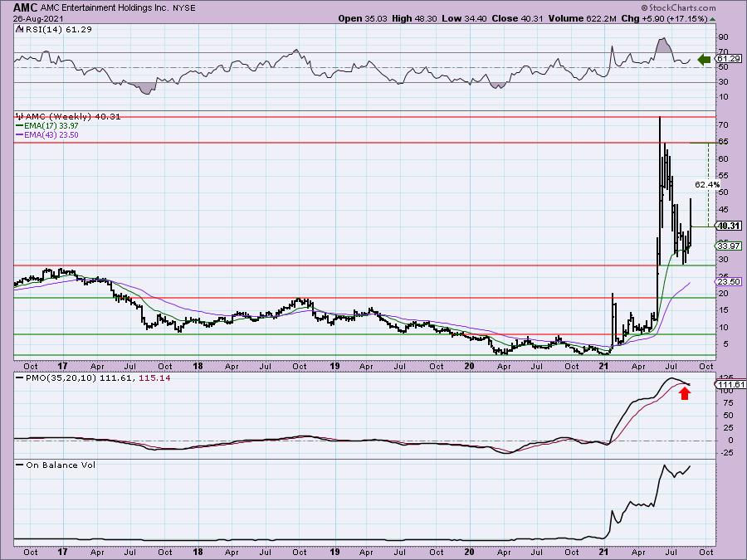
Task: Click the 61.29 RSI value tag on right axis
Action: click(729, 59)
